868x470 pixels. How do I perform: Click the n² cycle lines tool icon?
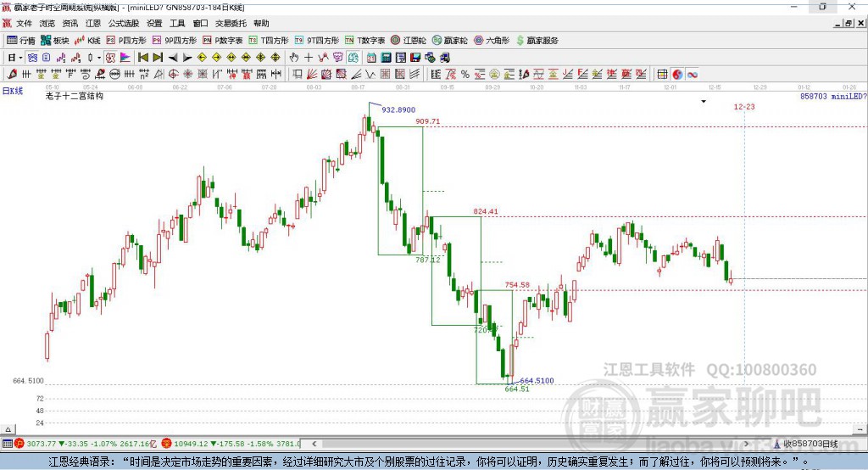tap(144, 75)
